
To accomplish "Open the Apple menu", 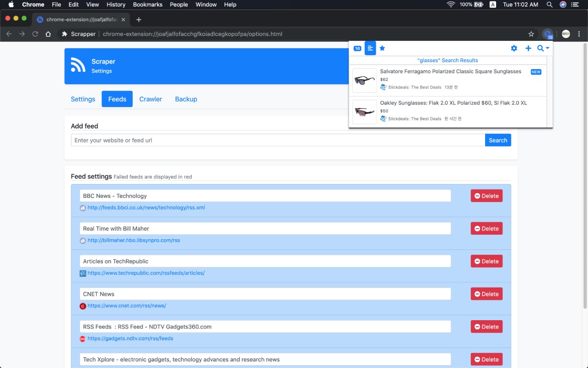I will coord(11,5).
